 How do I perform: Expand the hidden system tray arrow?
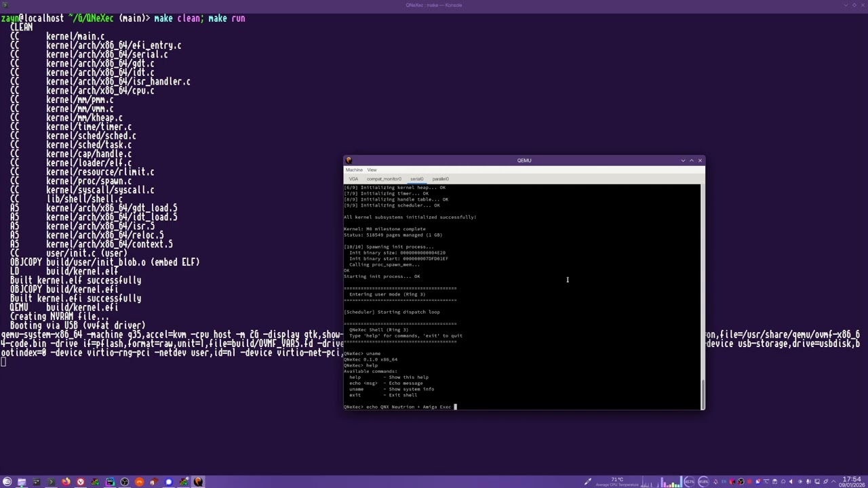pos(833,482)
